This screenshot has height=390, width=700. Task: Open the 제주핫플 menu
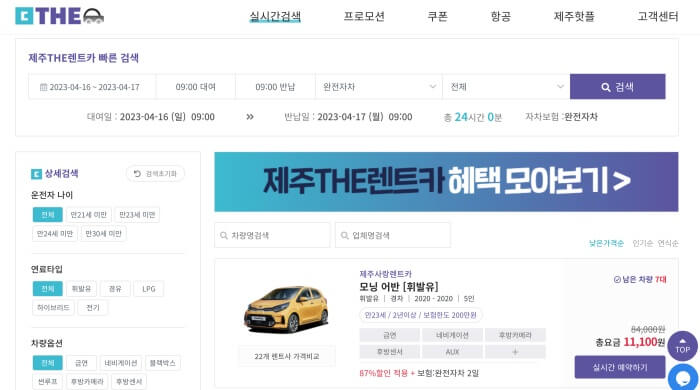click(574, 17)
